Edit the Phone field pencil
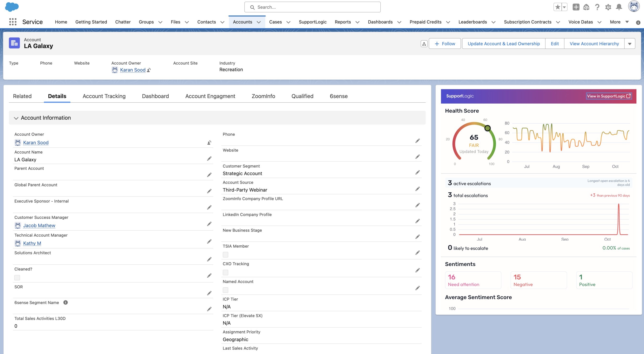 click(417, 141)
